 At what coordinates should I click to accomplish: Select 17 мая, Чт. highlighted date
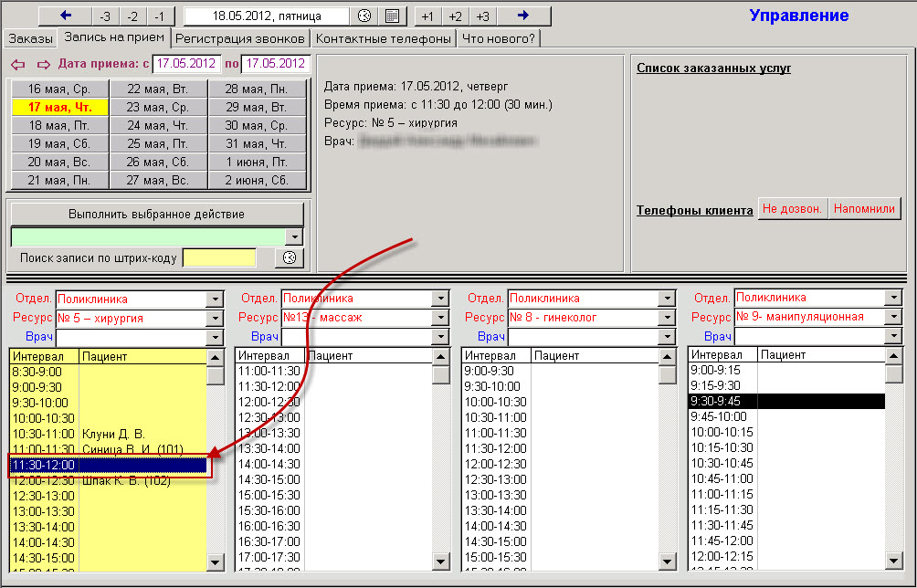click(59, 108)
